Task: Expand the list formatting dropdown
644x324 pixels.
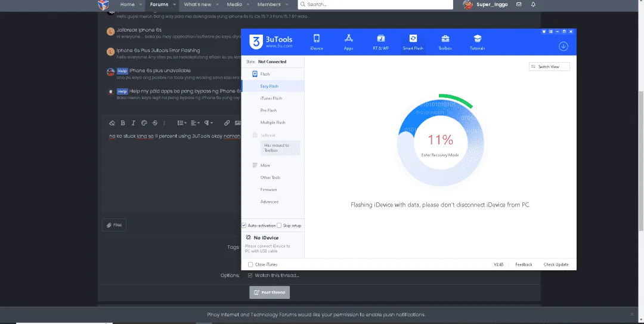Action: [181, 123]
